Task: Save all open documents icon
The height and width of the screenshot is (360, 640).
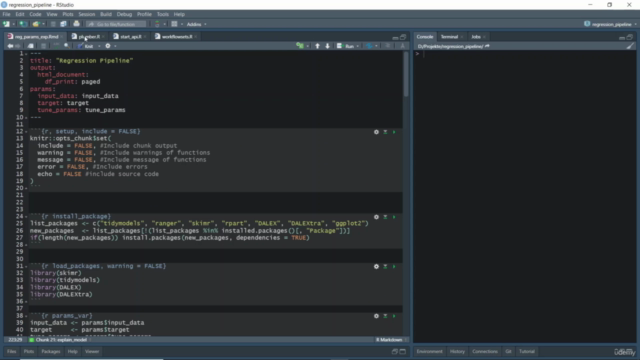Action: click(63, 24)
